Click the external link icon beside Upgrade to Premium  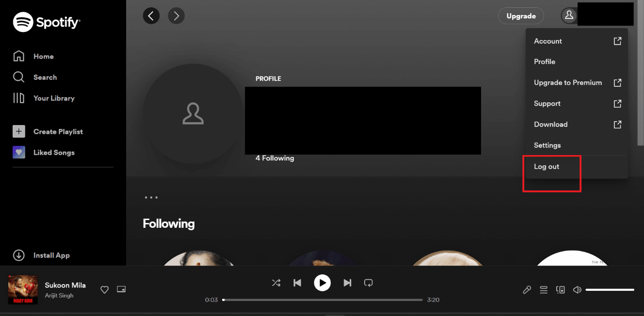click(x=617, y=82)
